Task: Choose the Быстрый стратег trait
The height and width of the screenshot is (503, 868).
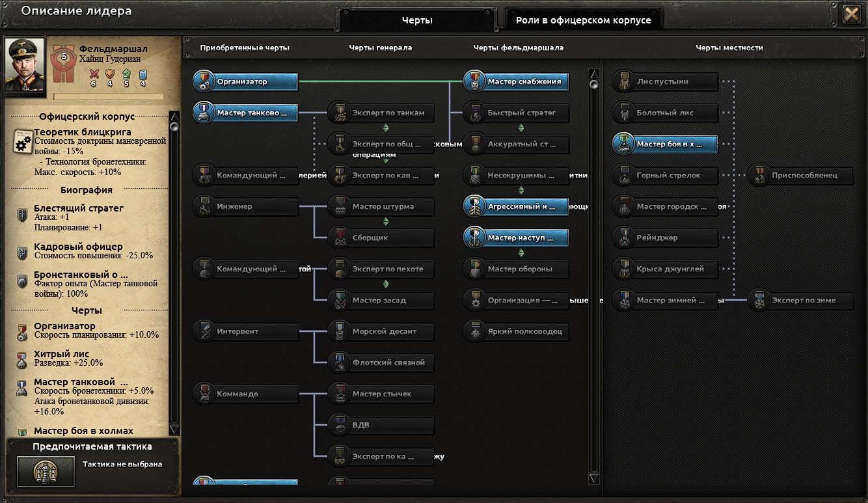Action: pyautogui.click(x=517, y=113)
